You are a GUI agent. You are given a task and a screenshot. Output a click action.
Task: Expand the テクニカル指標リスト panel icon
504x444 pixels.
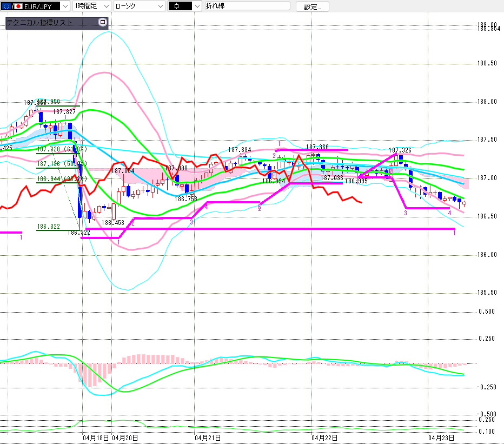(103, 23)
